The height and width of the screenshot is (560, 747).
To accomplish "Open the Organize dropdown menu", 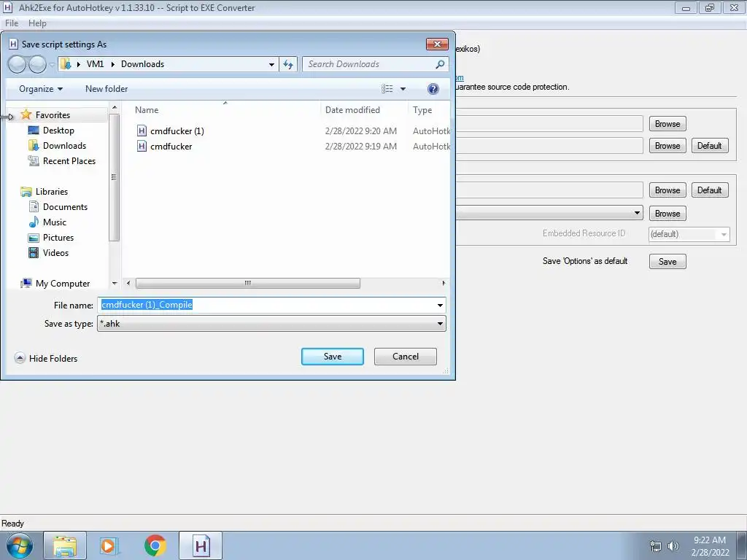I will point(41,89).
